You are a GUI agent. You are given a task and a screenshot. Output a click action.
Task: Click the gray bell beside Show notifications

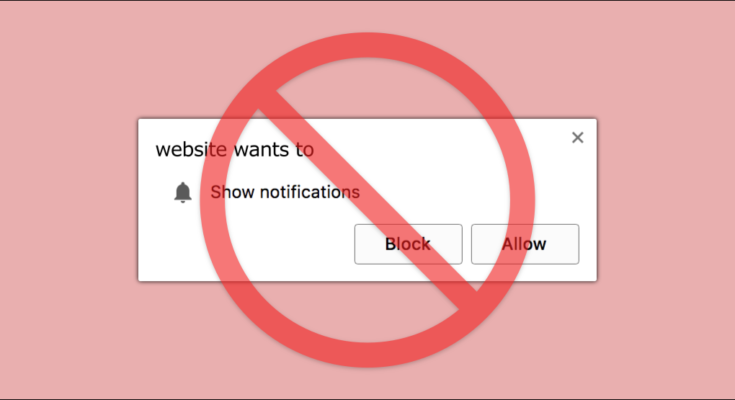pos(183,192)
